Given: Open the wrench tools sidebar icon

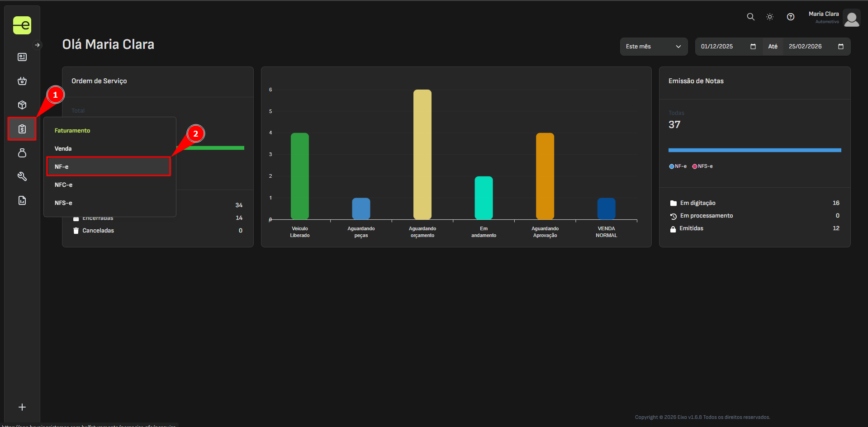Looking at the screenshot, I should (22, 176).
